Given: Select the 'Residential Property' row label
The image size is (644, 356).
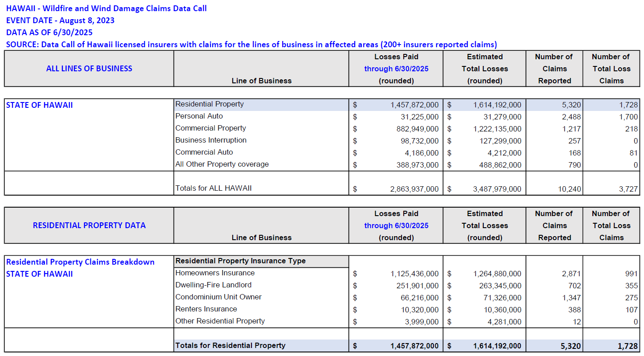Looking at the screenshot, I should point(210,104).
